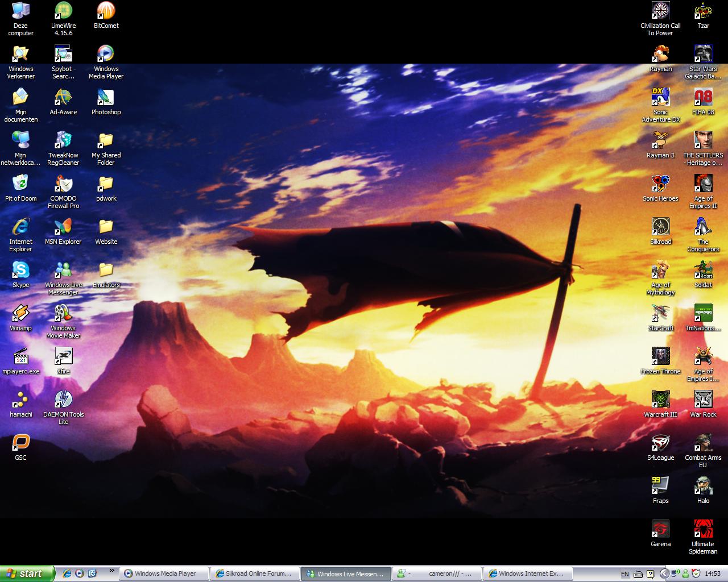Select the Sonic Adventure DX icon
Viewport: 728px width, 582px height.
point(660,98)
